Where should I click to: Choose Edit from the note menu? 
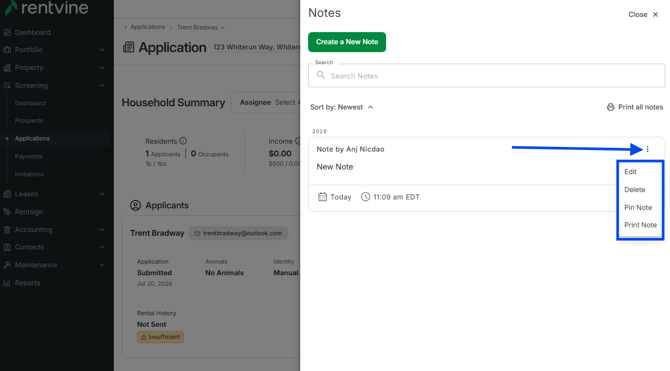tap(630, 172)
